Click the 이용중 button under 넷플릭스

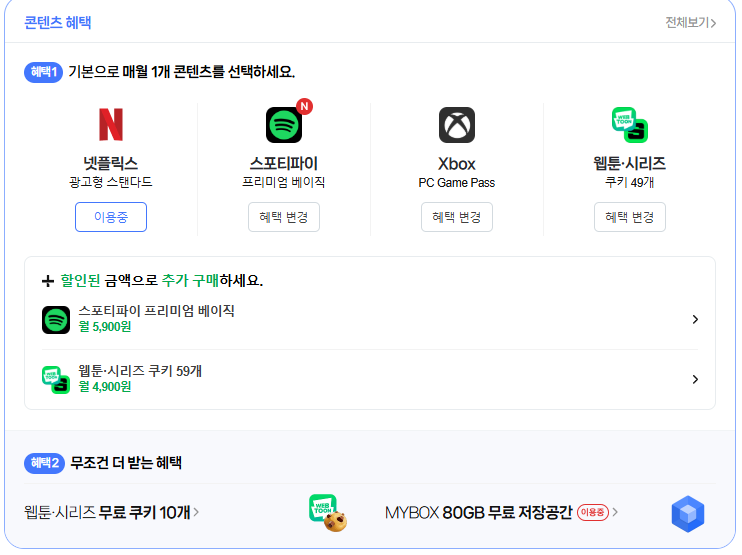point(111,217)
